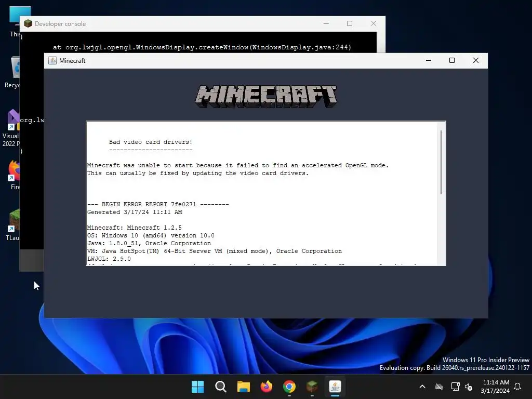
Task: Click the Windows Start button
Action: (x=197, y=387)
